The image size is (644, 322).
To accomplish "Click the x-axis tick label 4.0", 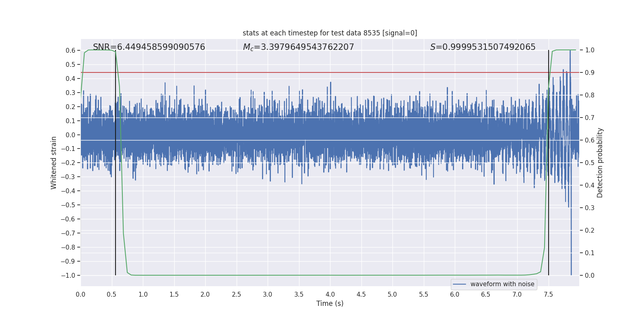I will click(330, 295).
